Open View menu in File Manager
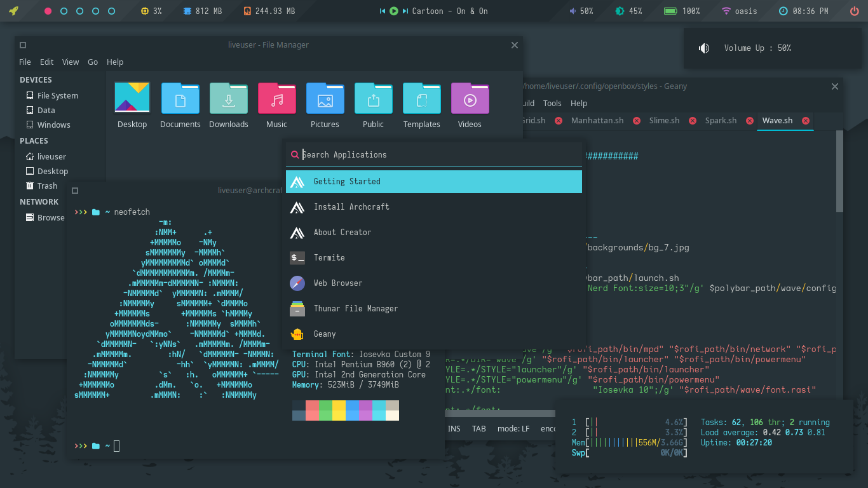The width and height of the screenshot is (868, 488). pyautogui.click(x=71, y=62)
